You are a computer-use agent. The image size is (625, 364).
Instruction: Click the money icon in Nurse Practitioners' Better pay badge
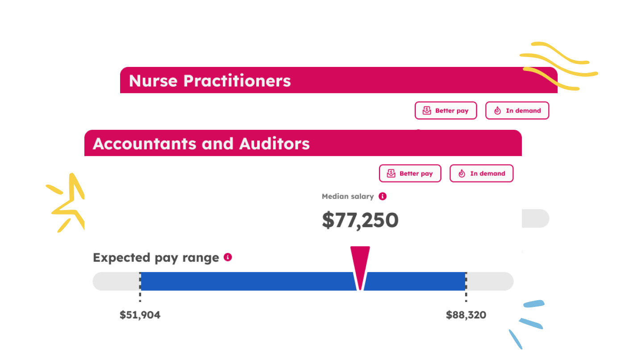pyautogui.click(x=427, y=111)
